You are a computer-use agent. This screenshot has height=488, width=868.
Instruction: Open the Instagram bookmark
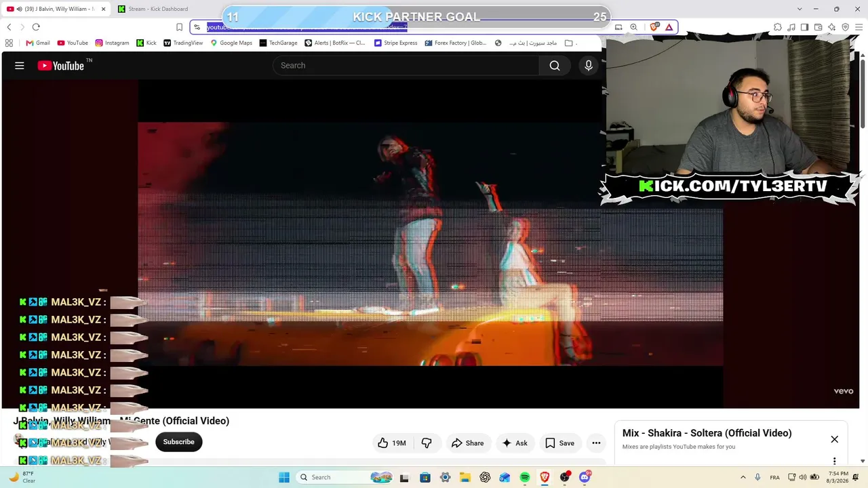point(112,43)
